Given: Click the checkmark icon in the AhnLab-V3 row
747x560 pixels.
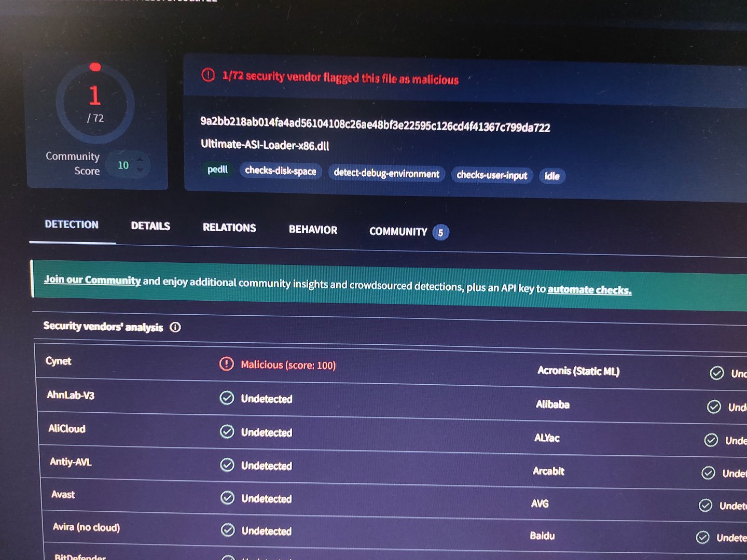Looking at the screenshot, I should pos(227,398).
